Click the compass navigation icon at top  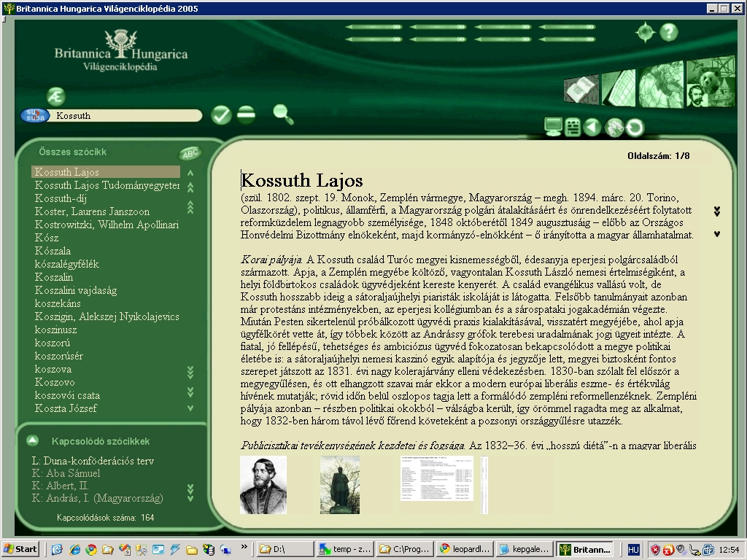646,32
